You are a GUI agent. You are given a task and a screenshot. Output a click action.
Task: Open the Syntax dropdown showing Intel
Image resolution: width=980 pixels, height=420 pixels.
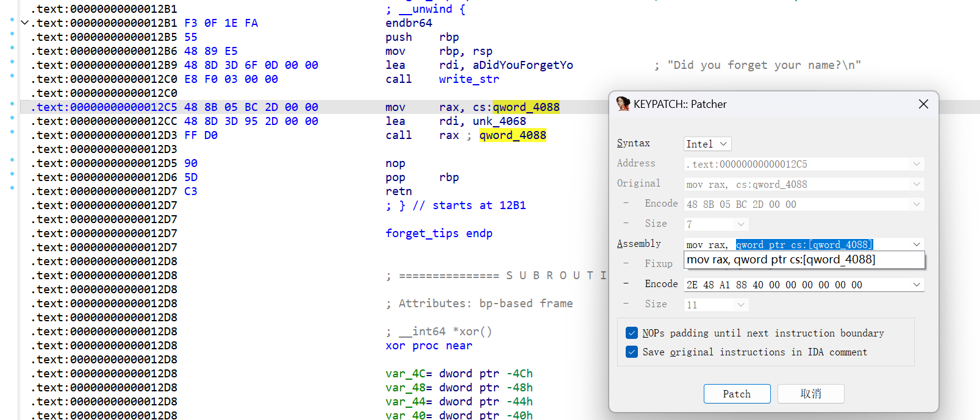[x=707, y=144]
